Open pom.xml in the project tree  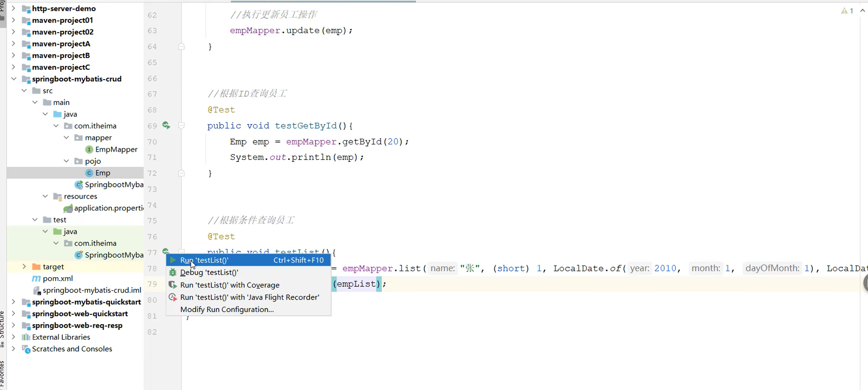pyautogui.click(x=58, y=278)
